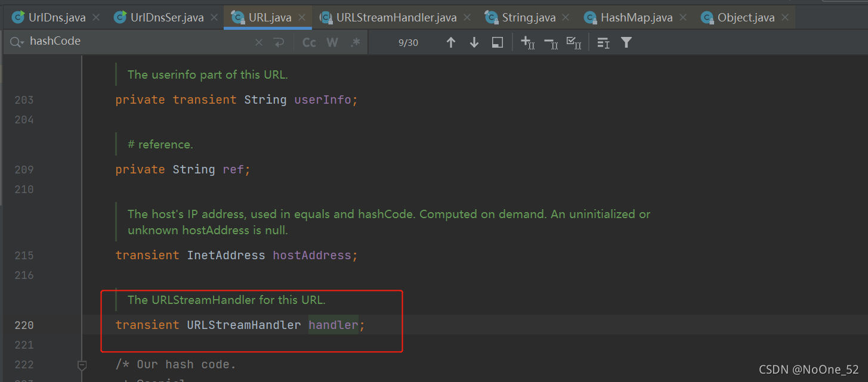Toggle Regex (.*) search option
The image size is (868, 382).
[356, 42]
